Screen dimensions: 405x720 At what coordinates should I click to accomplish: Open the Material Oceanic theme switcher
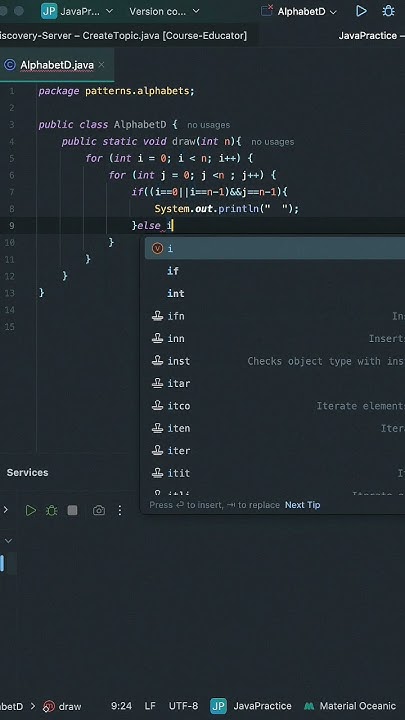358,706
